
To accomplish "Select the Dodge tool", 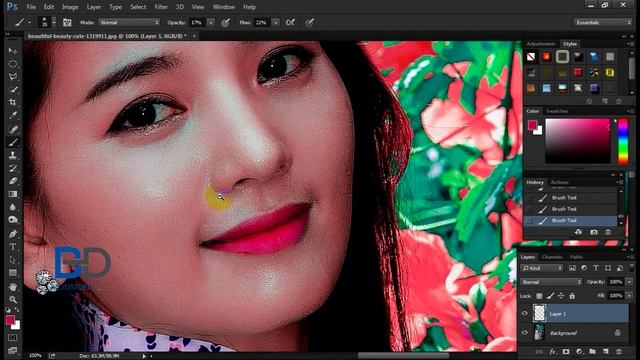I will tap(13, 220).
